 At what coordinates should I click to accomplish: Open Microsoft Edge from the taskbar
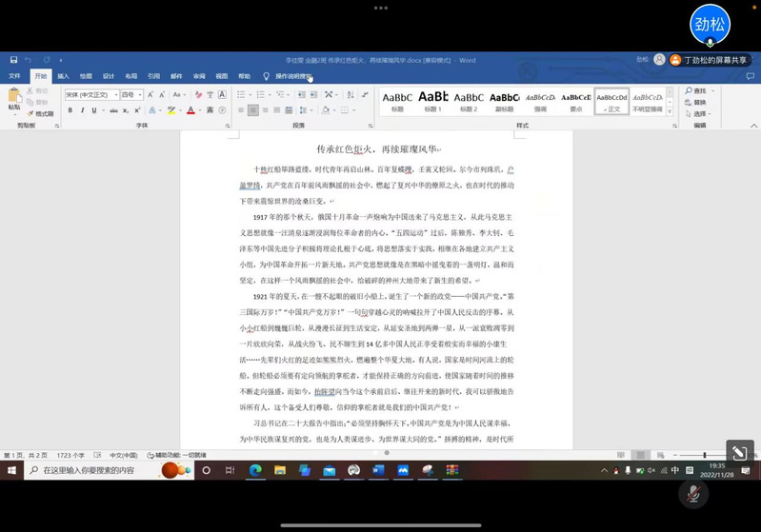click(255, 470)
